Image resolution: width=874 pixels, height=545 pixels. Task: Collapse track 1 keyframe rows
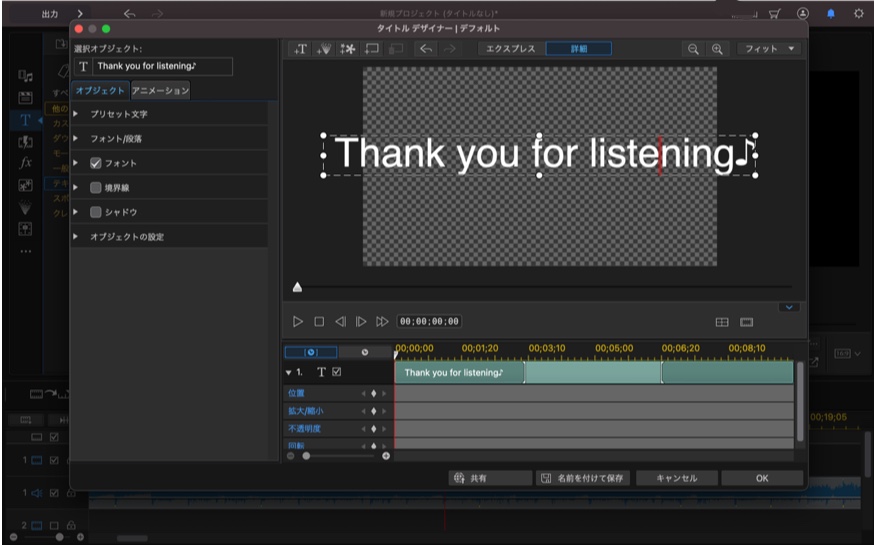tap(288, 372)
